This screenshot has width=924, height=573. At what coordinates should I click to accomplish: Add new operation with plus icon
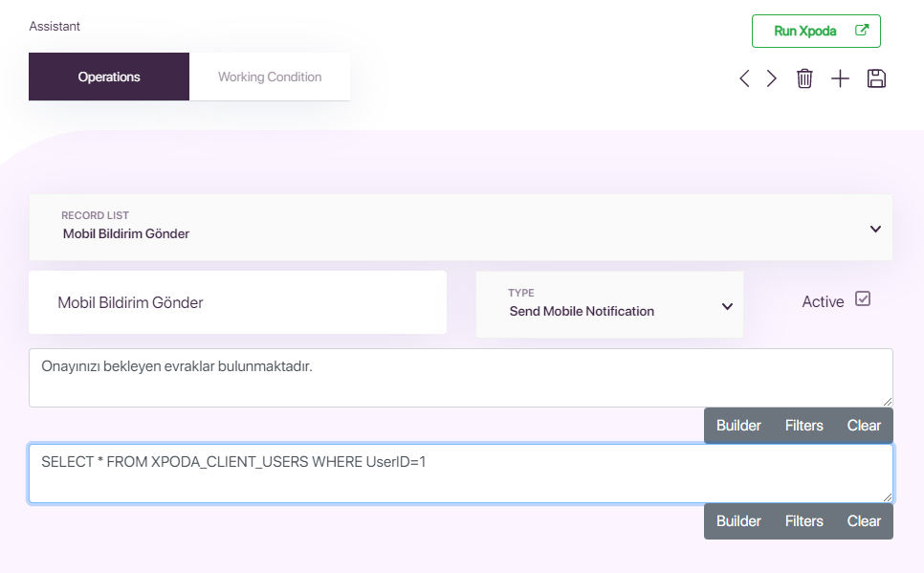pyautogui.click(x=840, y=78)
